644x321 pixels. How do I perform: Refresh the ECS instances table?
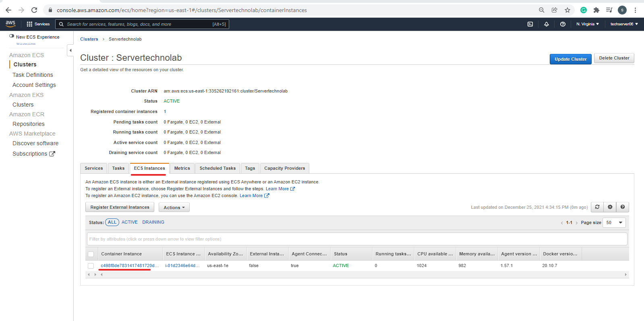click(597, 207)
